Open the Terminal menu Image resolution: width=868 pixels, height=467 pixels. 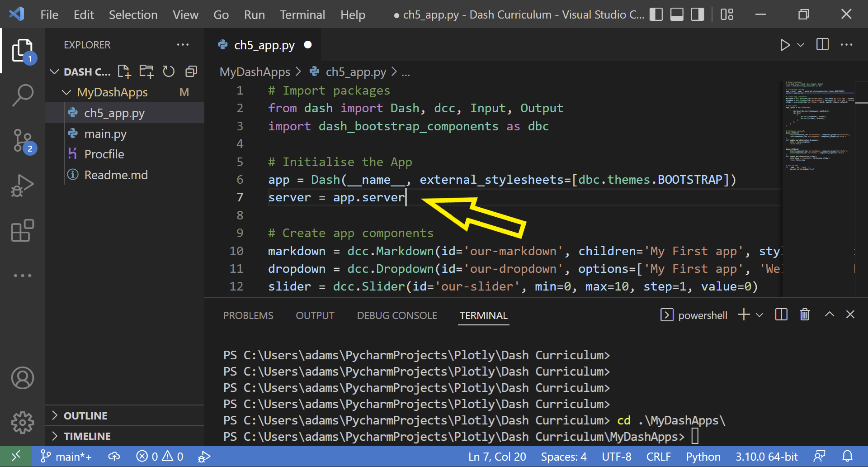coord(302,15)
